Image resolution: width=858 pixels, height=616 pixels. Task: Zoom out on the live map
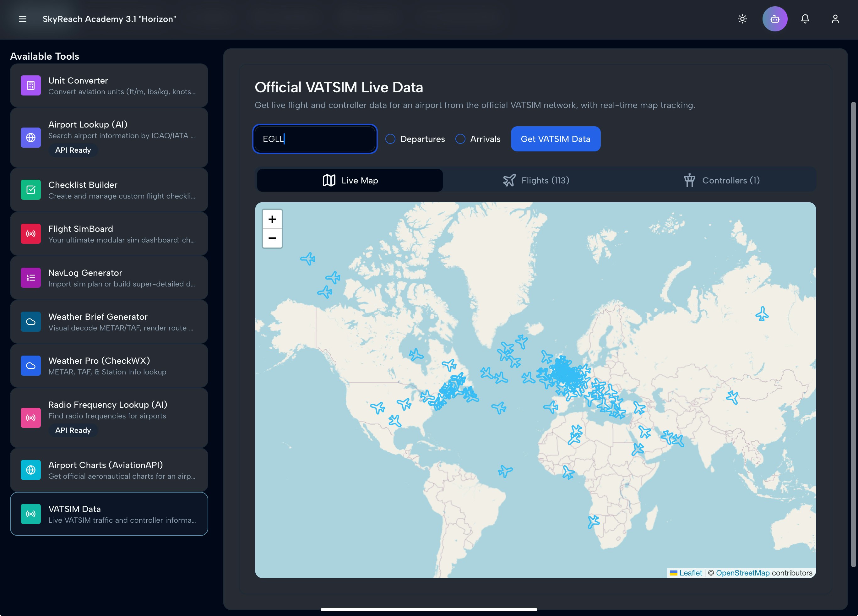pyautogui.click(x=272, y=238)
